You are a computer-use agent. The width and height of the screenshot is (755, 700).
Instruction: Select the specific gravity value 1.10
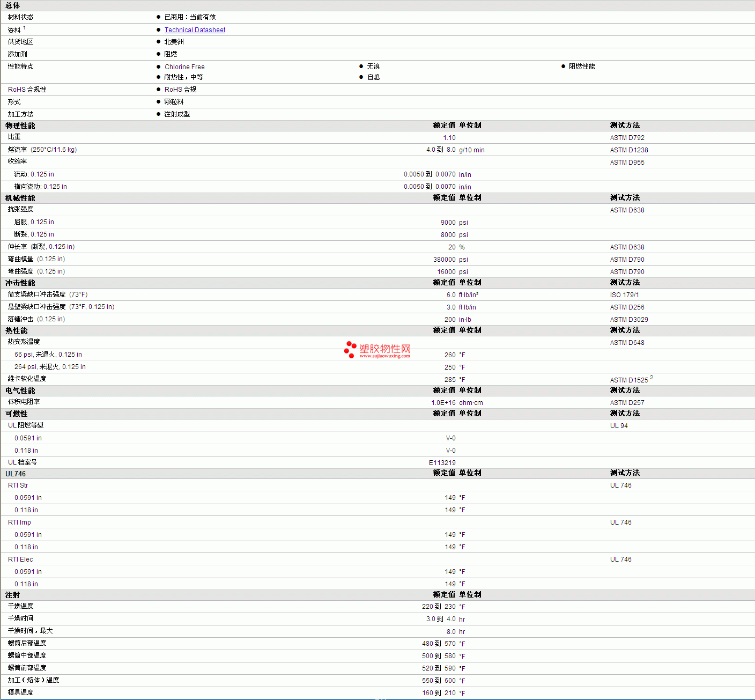pos(449,138)
